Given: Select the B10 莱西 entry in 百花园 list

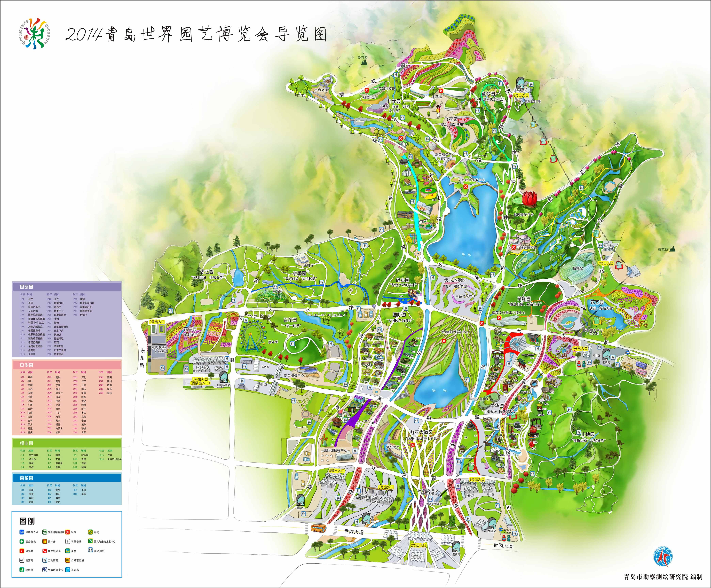Looking at the screenshot, I should click(80, 494).
